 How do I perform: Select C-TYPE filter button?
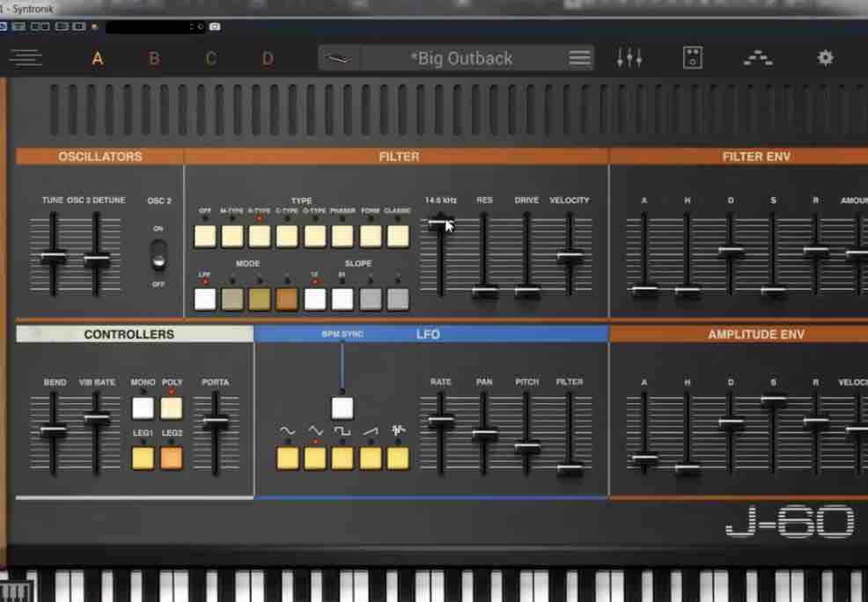pyautogui.click(x=287, y=236)
